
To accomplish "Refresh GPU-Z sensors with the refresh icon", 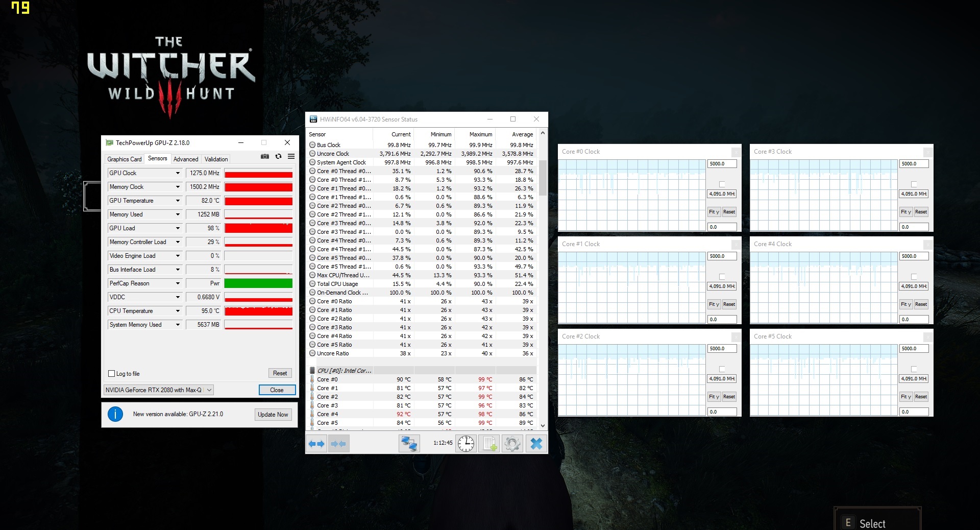I will click(278, 156).
